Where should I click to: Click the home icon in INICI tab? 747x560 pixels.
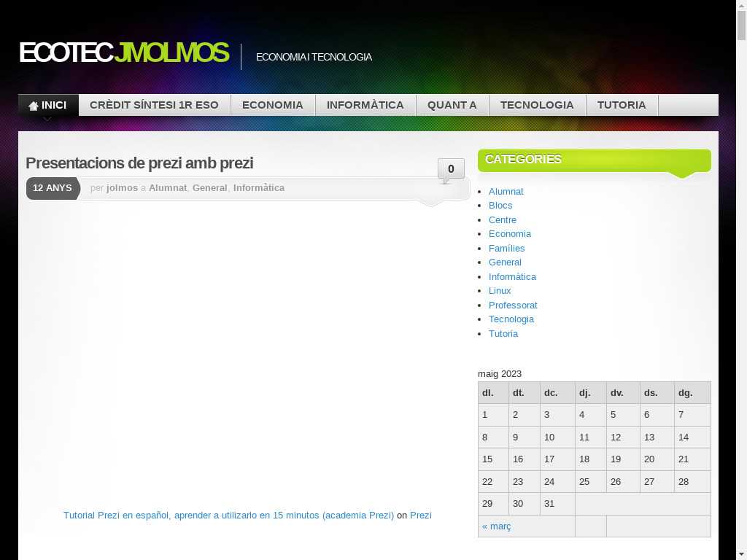[34, 106]
